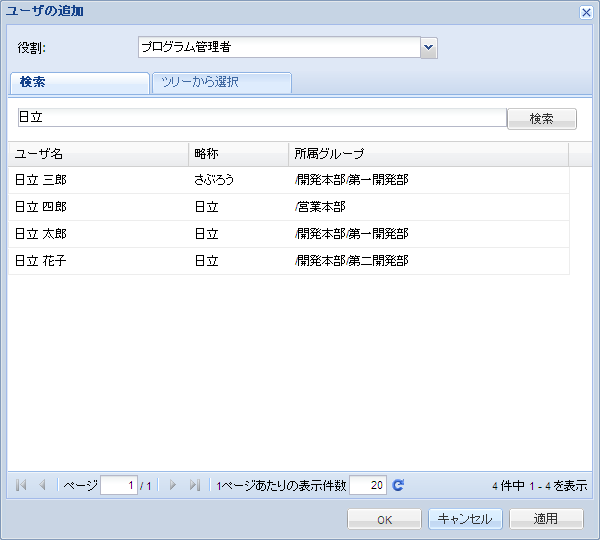
Task: Switch to the ツリーから選択 tab
Action: pyautogui.click(x=222, y=83)
